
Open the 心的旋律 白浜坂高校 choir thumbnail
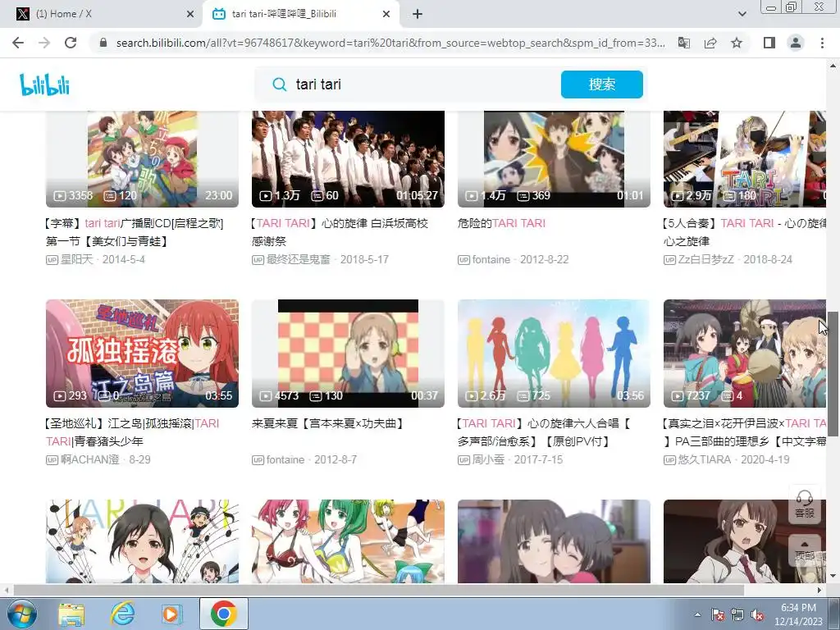[x=348, y=159]
